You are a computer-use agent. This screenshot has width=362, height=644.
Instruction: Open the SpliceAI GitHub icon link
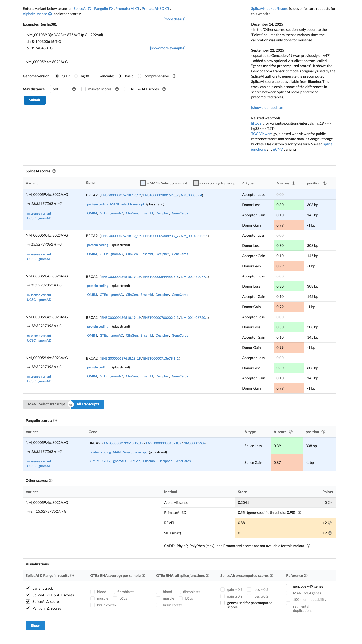90,9
